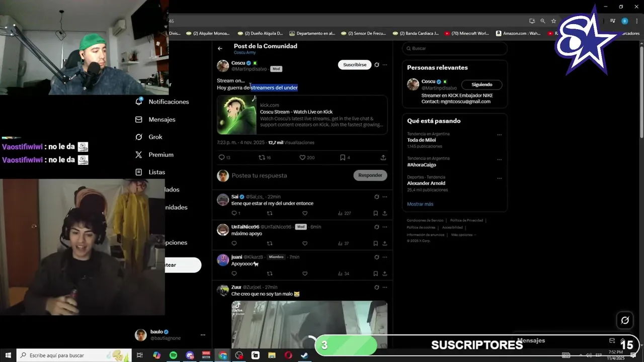The image size is (644, 362).
Task: Bookmark UnTalNico96's comment
Action: (375, 243)
